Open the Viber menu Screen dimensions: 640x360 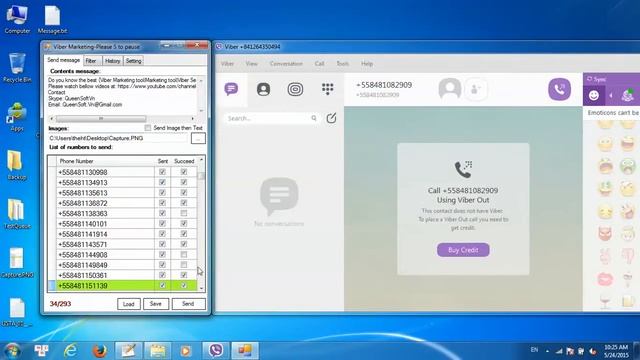pyautogui.click(x=227, y=64)
